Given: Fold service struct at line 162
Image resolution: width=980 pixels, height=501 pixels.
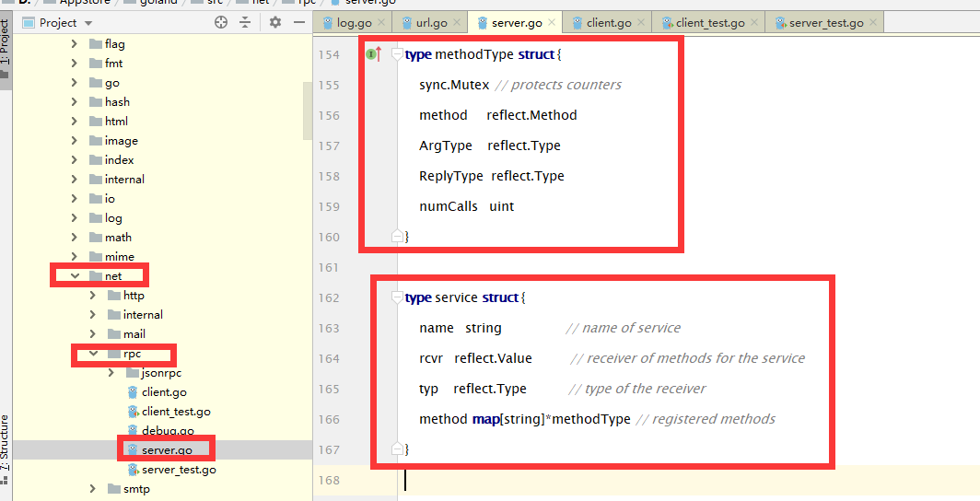Looking at the screenshot, I should pos(396,297).
